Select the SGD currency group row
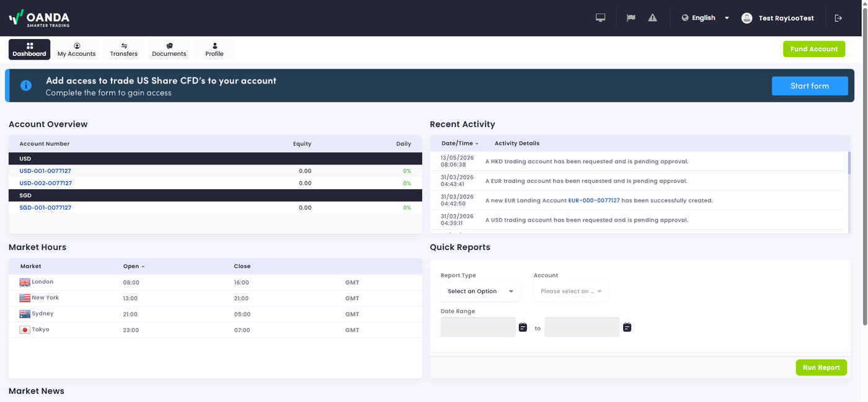Viewport: 868px width, 402px height. coord(215,195)
